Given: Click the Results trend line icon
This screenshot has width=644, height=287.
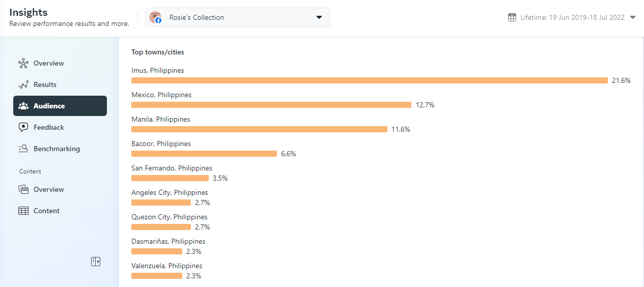Looking at the screenshot, I should 23,85.
